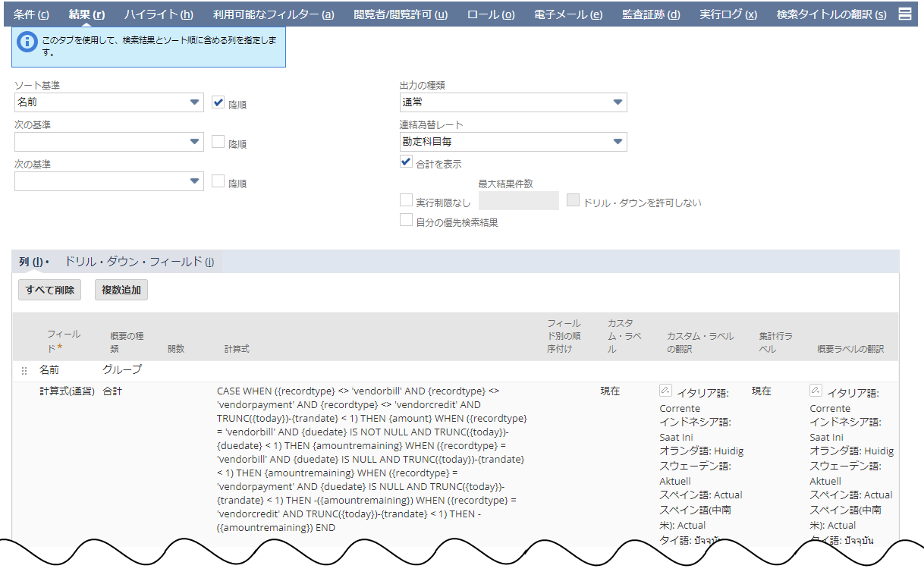Switch to 条件 tab
This screenshot has width=924, height=578.
[31, 14]
